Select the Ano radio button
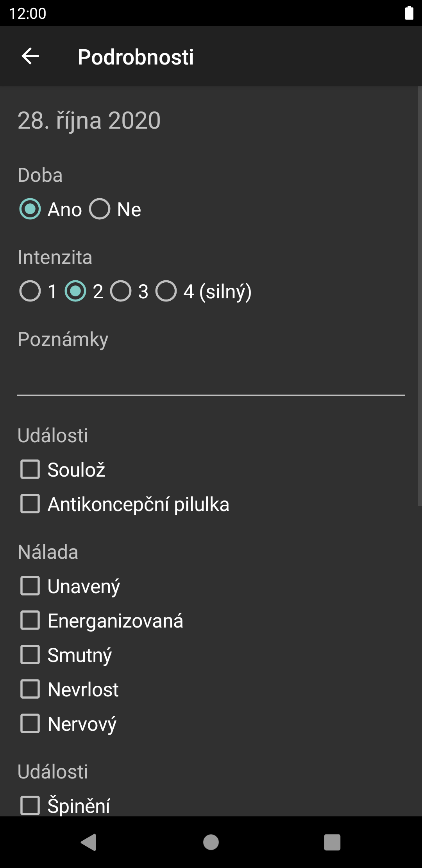This screenshot has height=868, width=422. (x=30, y=209)
